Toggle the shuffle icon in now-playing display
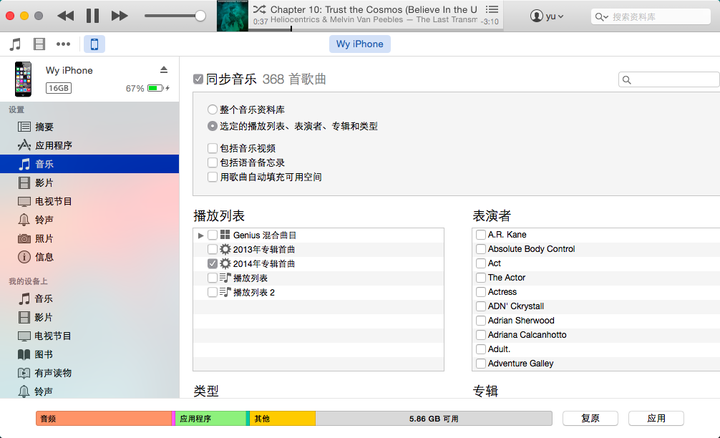 pos(259,9)
